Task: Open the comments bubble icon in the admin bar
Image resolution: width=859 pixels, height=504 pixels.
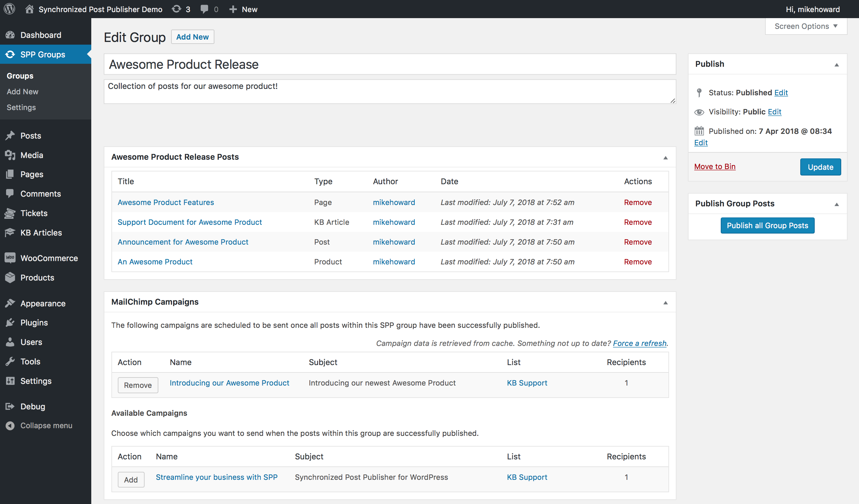Action: [204, 9]
